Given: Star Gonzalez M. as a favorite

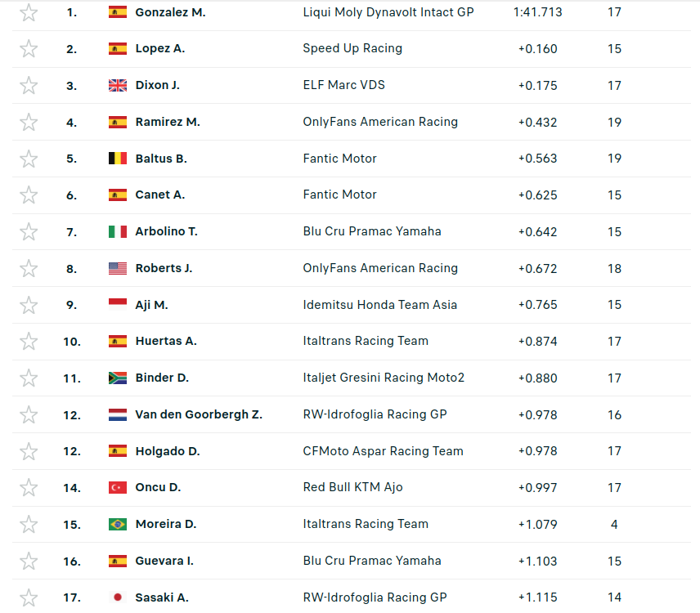Looking at the screenshot, I should [x=29, y=12].
